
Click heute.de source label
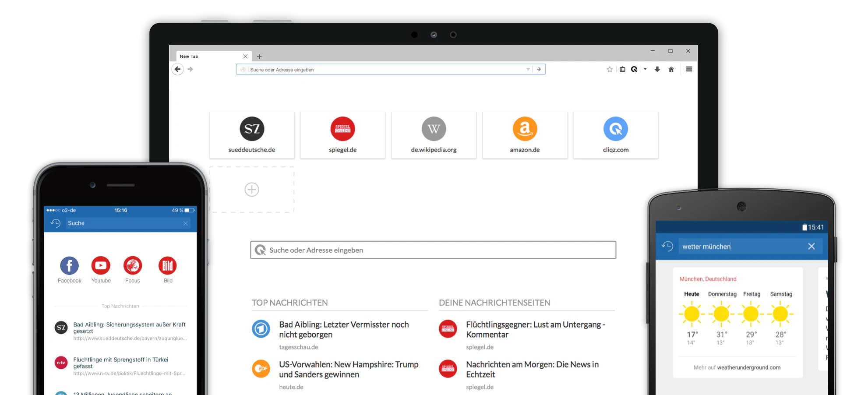(x=291, y=387)
